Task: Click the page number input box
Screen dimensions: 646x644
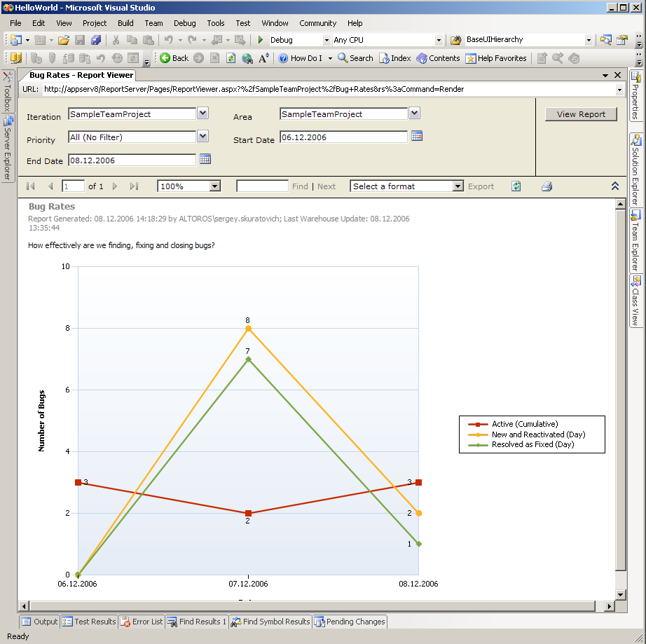Action: 73,186
